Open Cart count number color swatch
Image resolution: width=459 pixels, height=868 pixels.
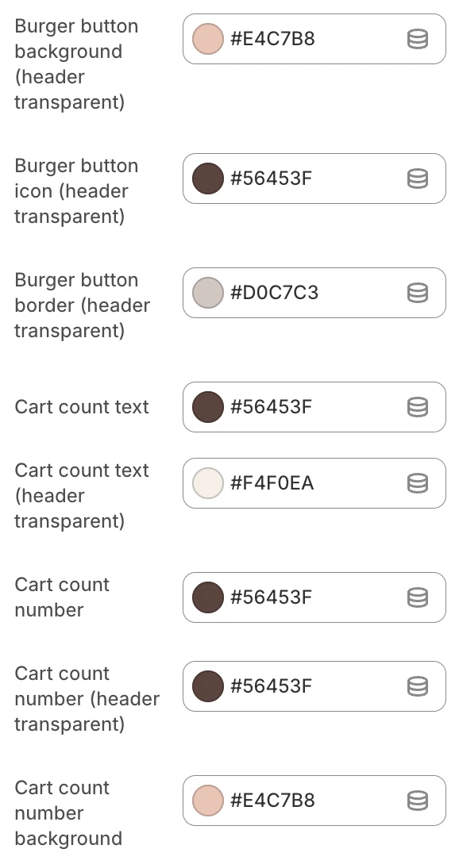pyautogui.click(x=208, y=597)
